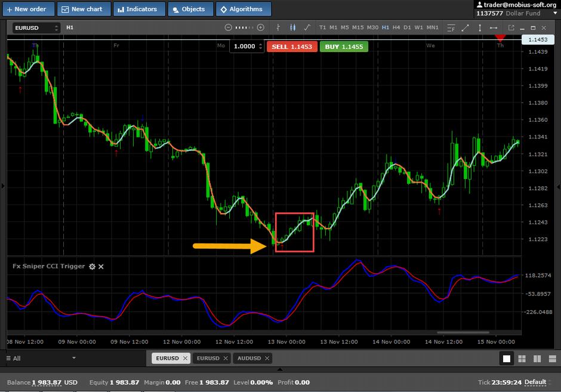This screenshot has height=392, width=561.
Task: Expand the right side panel arrow
Action: tap(559, 187)
